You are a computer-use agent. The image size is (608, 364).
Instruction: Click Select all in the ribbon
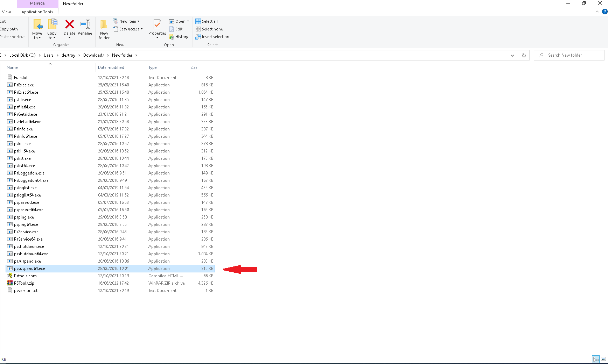pyautogui.click(x=207, y=21)
